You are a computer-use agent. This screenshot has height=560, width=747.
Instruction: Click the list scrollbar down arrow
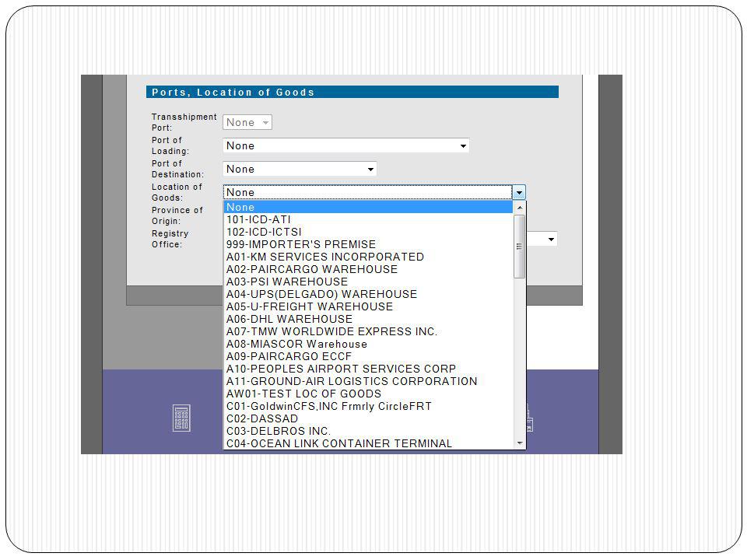tap(519, 443)
